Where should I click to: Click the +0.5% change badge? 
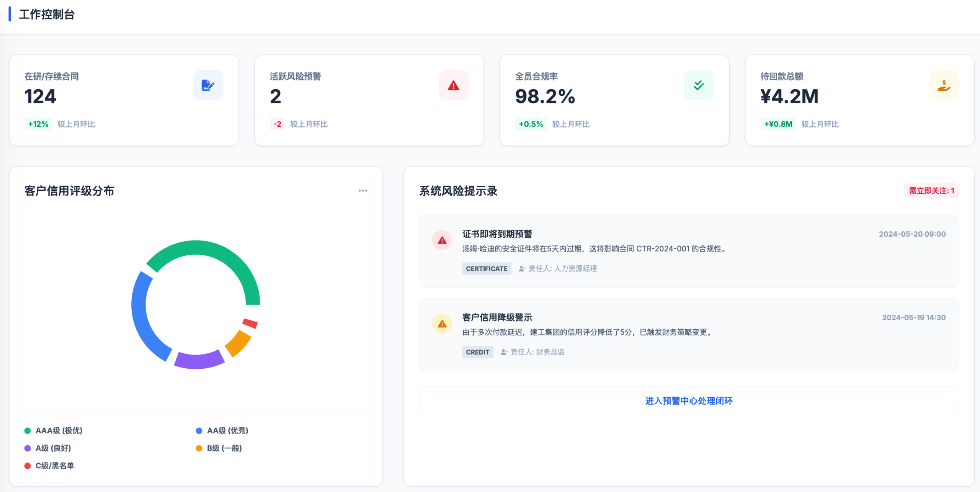531,124
